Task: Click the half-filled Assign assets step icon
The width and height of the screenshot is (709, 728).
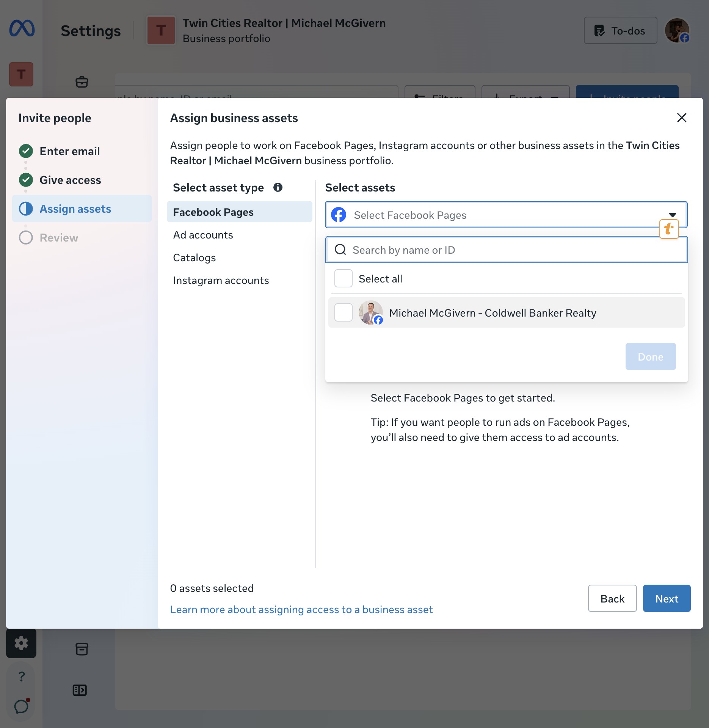Action: click(26, 209)
